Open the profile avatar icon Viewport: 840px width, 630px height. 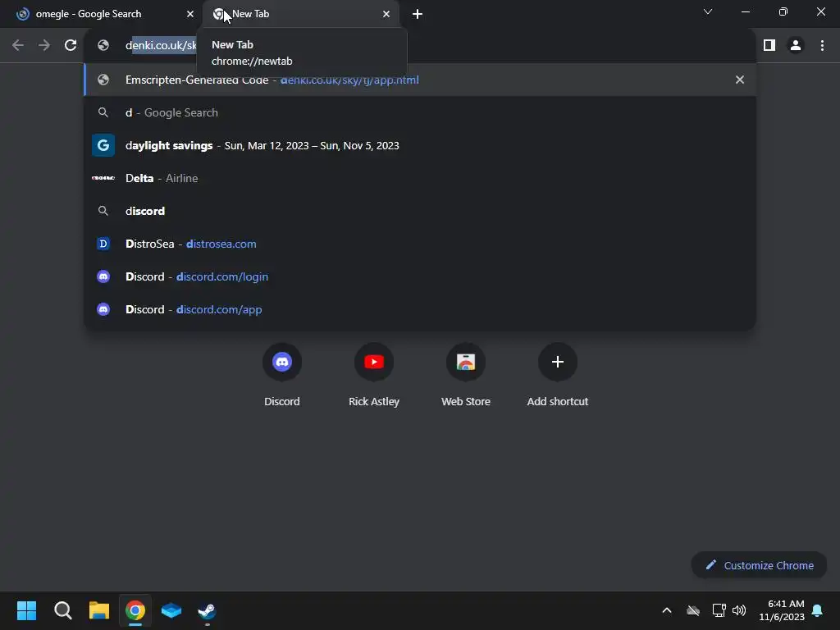(796, 46)
